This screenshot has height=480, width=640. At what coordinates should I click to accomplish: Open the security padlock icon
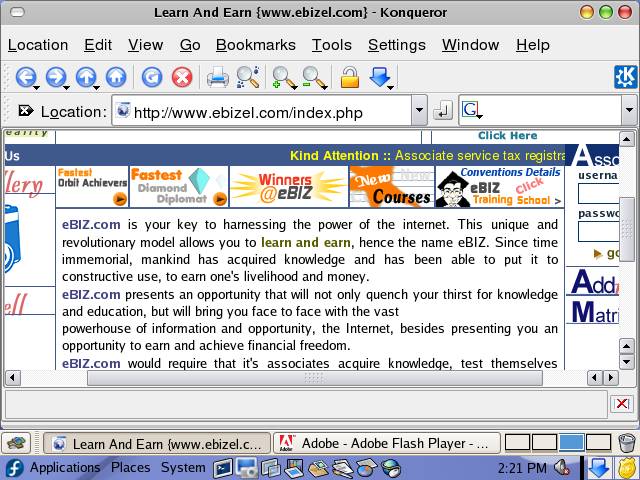point(349,77)
